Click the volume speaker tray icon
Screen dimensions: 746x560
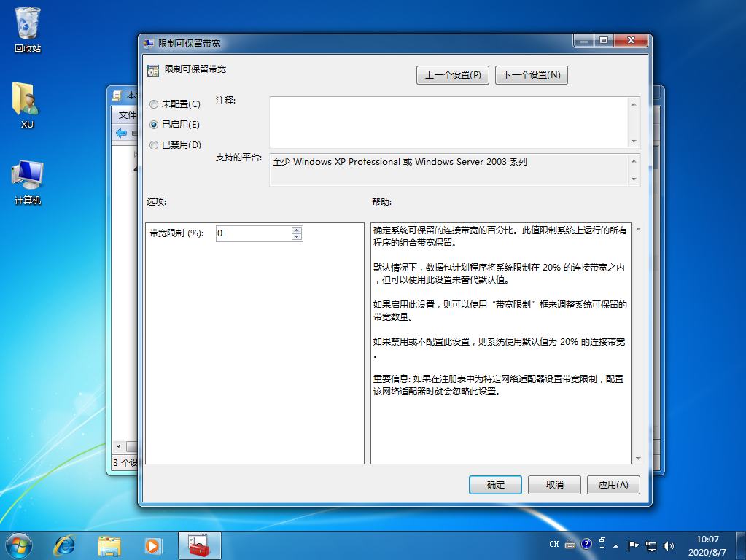point(669,545)
